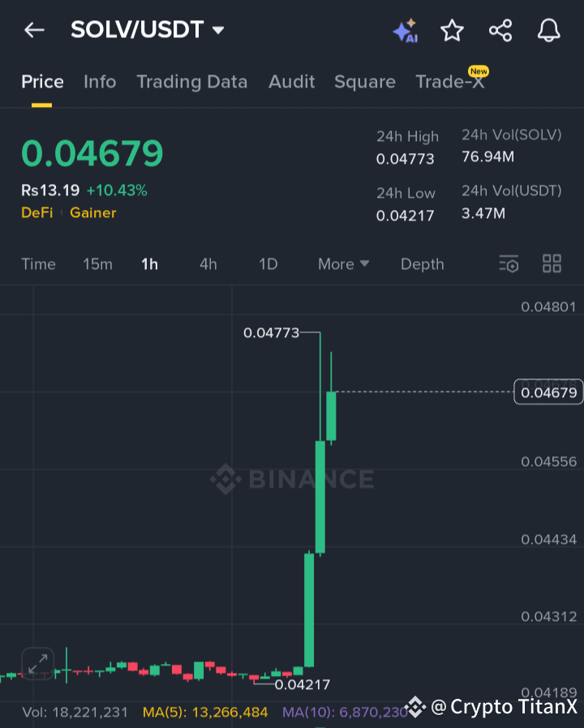Image resolution: width=584 pixels, height=728 pixels.
Task: Tap the large 0.04679 price display
Action: point(92,153)
